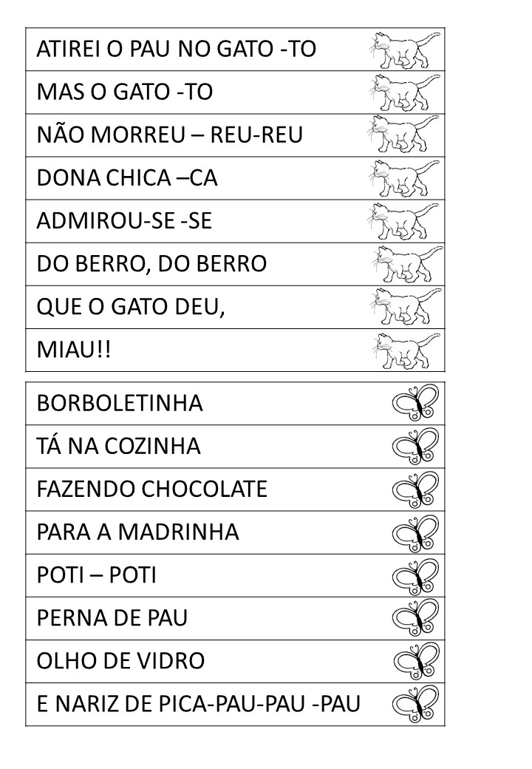Click the cat icon beside QUE O GATO DEU

point(404,307)
